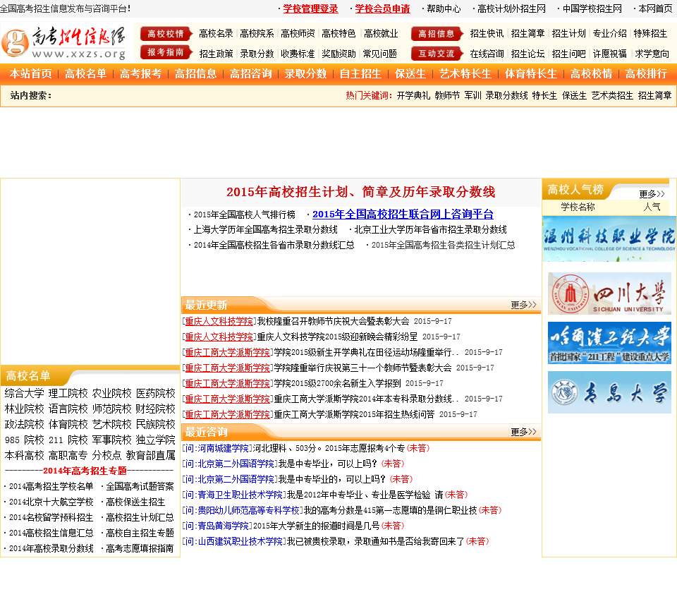Viewport: 677px width, 616px height.
Task: Open 综合大学 category
Action: point(24,394)
